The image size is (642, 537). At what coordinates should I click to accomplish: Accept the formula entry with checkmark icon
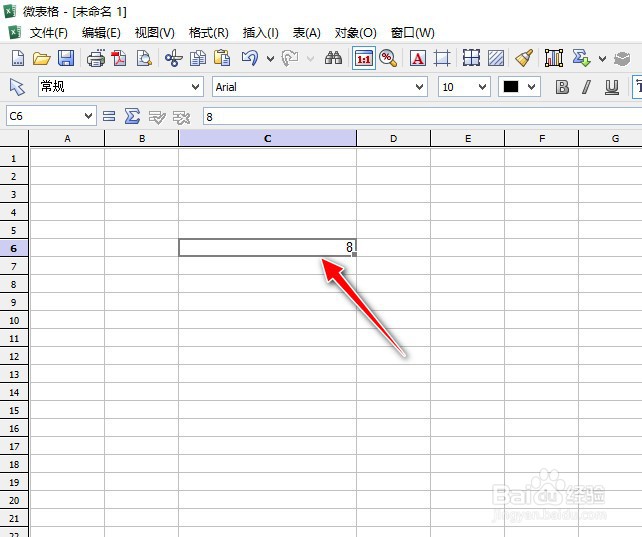coord(157,117)
